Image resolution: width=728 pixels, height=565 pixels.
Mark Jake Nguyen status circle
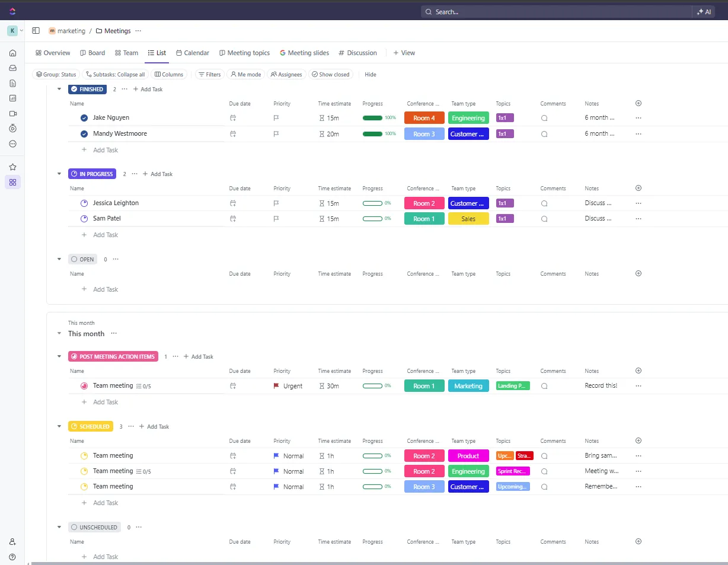(x=84, y=118)
